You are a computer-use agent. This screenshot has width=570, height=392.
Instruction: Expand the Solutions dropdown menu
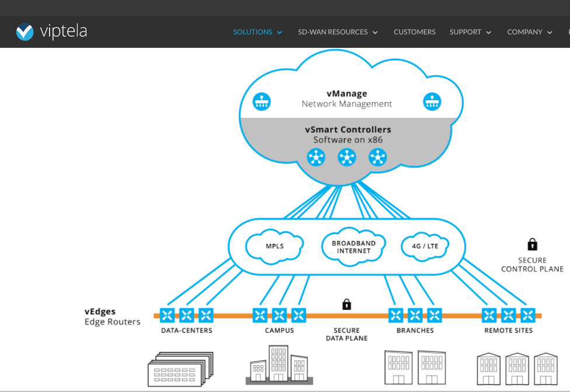pos(257,32)
